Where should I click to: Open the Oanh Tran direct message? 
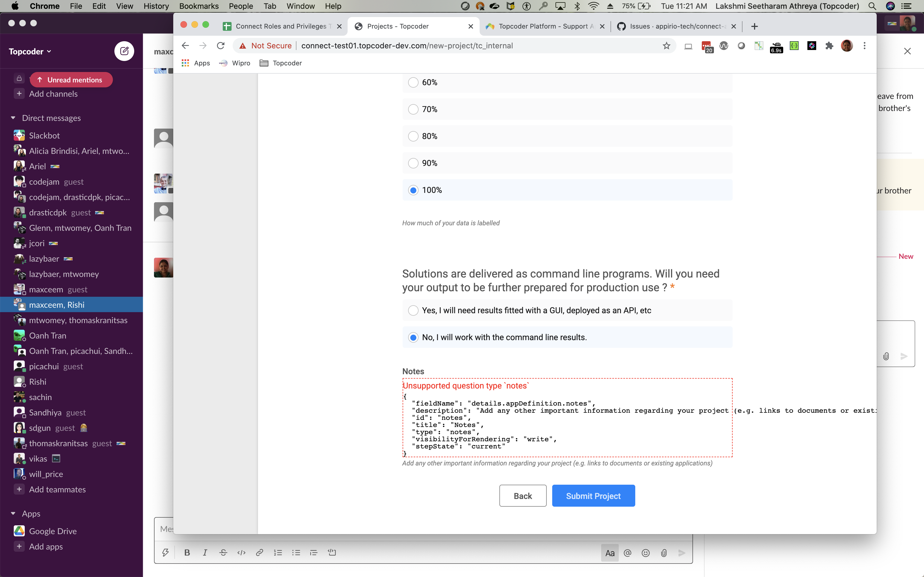pos(48,335)
